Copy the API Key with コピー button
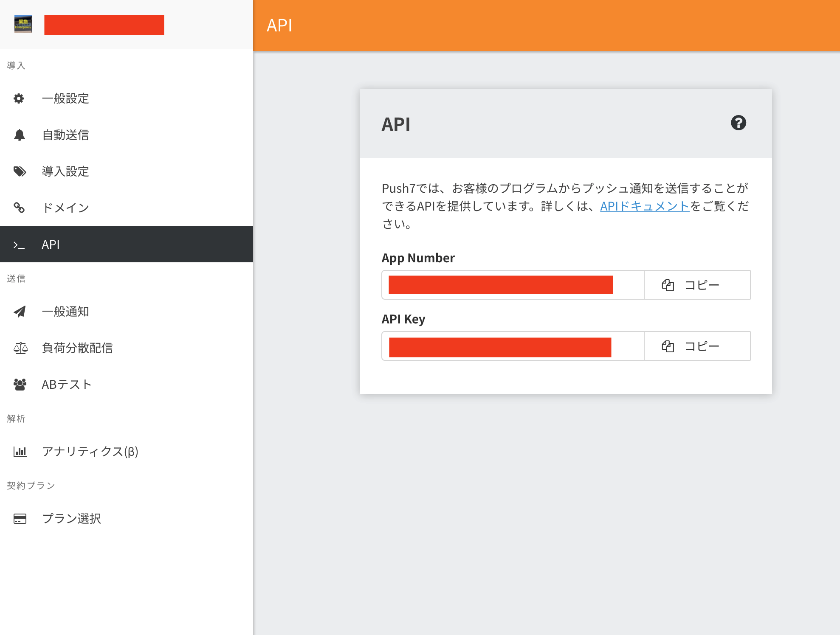Image resolution: width=840 pixels, height=635 pixels. pos(697,346)
